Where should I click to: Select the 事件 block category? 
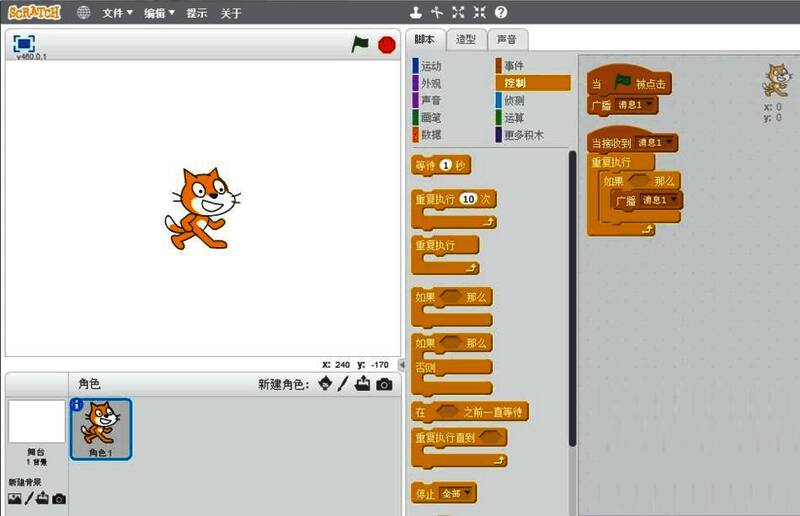click(515, 66)
